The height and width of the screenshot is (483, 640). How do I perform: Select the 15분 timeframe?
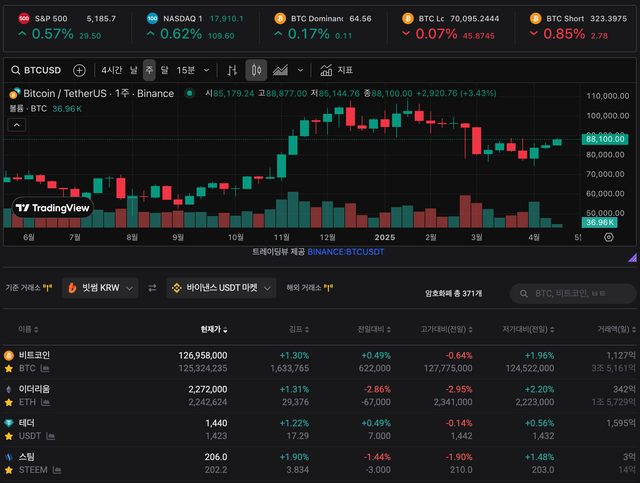pos(185,70)
